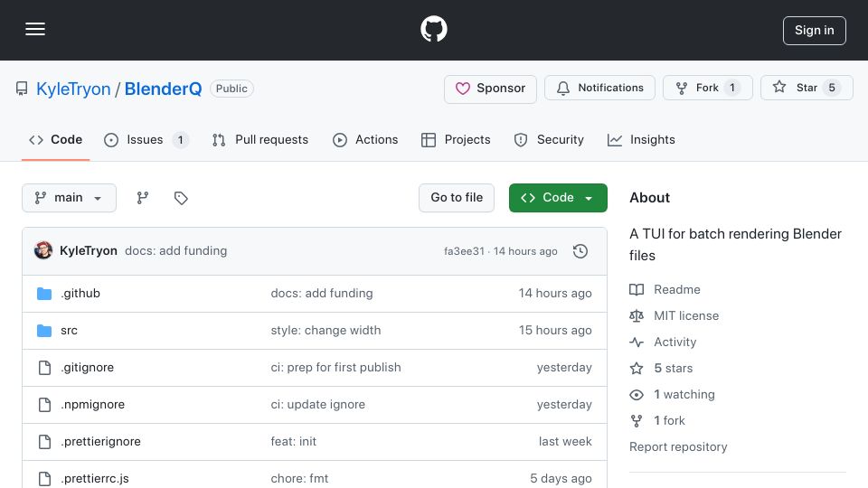This screenshot has height=488, width=868.
Task: Open the Security tab
Action: (549, 140)
